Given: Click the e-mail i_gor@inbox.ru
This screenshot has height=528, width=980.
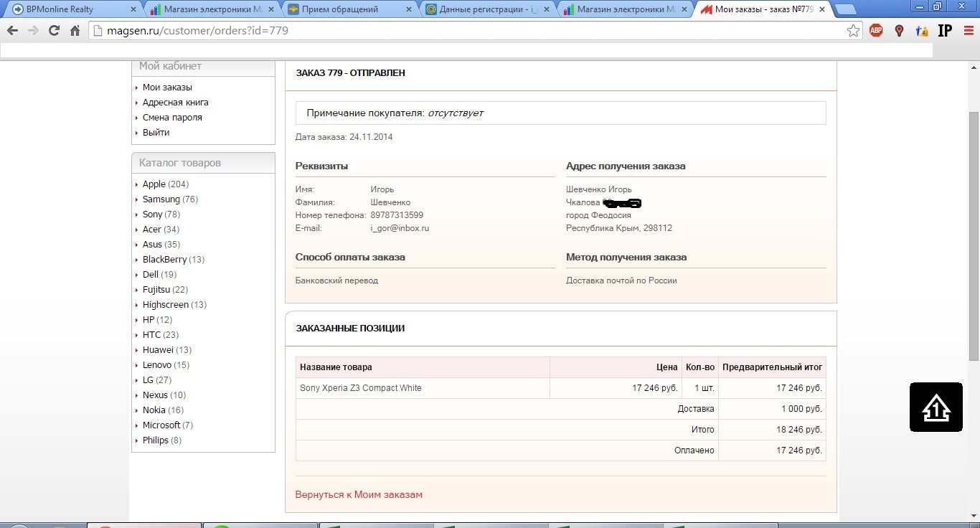Looking at the screenshot, I should pyautogui.click(x=400, y=228).
